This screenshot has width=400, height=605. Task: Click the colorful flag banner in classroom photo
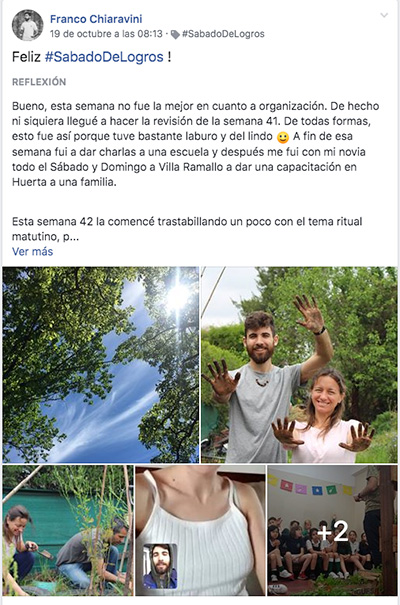[x=310, y=486]
